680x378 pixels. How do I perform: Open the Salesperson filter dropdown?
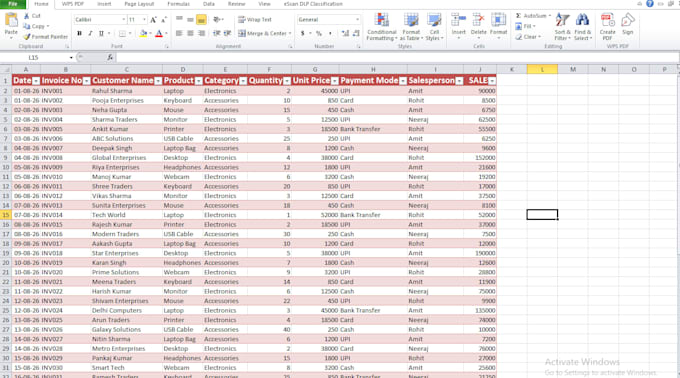pos(459,81)
